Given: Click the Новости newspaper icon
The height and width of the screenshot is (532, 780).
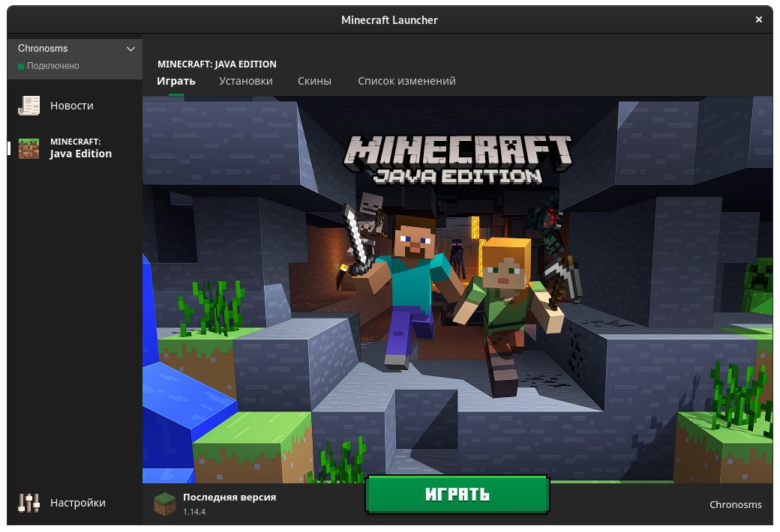Looking at the screenshot, I should (28, 106).
